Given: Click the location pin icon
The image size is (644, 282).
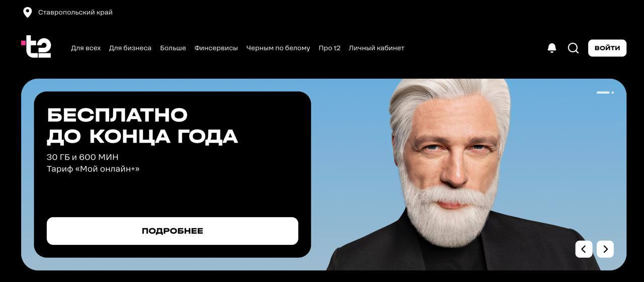Looking at the screenshot, I should [x=28, y=13].
